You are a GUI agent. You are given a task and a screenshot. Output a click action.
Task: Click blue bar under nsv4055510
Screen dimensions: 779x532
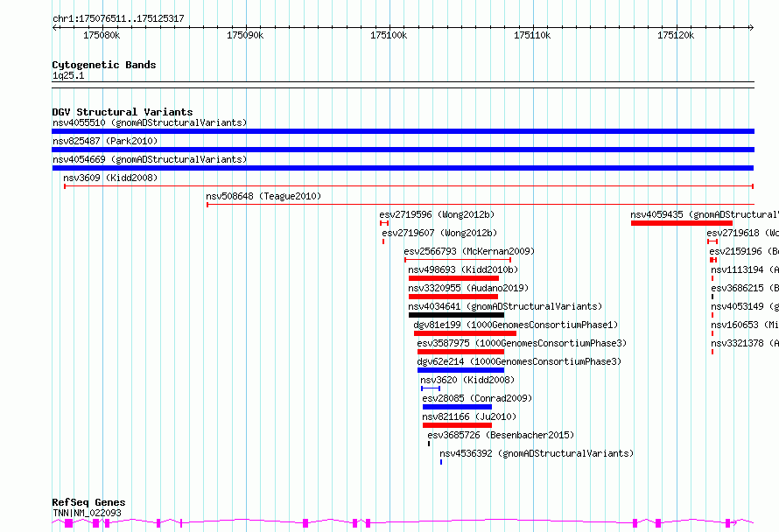pos(403,131)
